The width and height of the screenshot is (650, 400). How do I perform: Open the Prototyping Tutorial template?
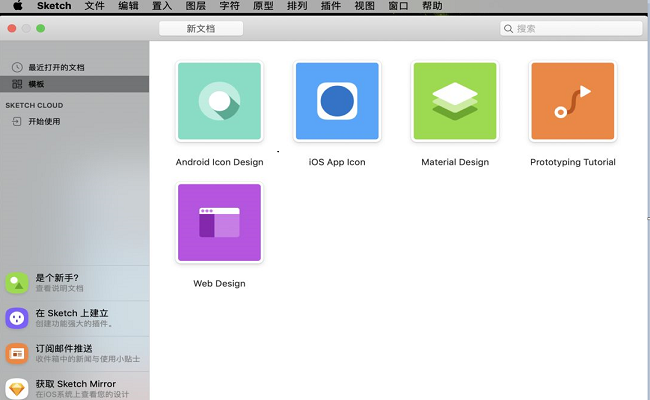[x=572, y=104]
